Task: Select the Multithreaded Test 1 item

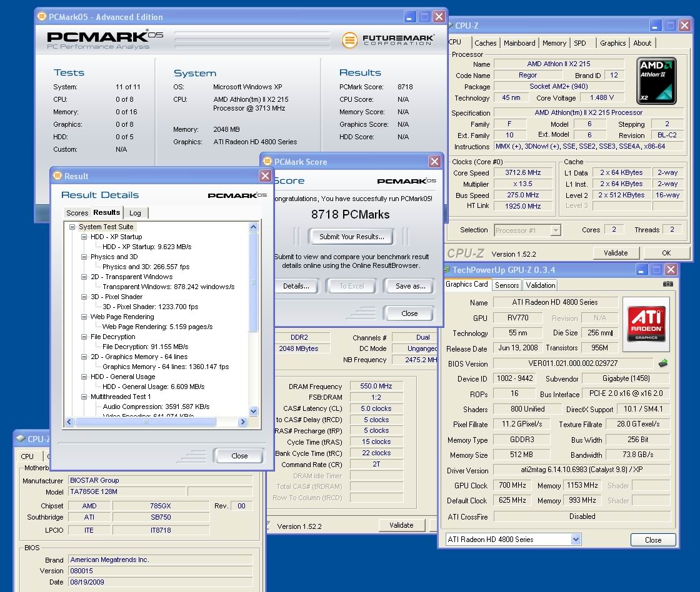Action: click(x=121, y=397)
